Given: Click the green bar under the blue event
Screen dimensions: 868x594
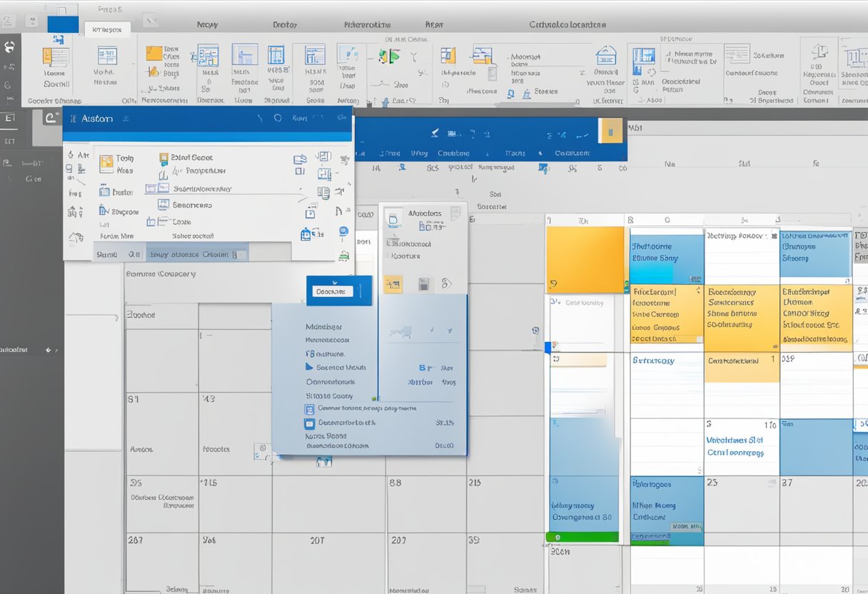Looking at the screenshot, I should pyautogui.click(x=582, y=537).
